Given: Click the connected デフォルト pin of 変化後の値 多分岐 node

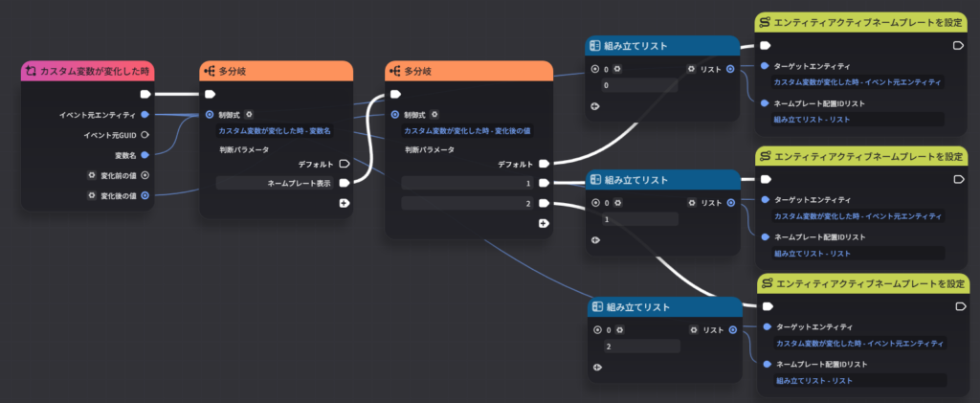Looking at the screenshot, I should [544, 165].
